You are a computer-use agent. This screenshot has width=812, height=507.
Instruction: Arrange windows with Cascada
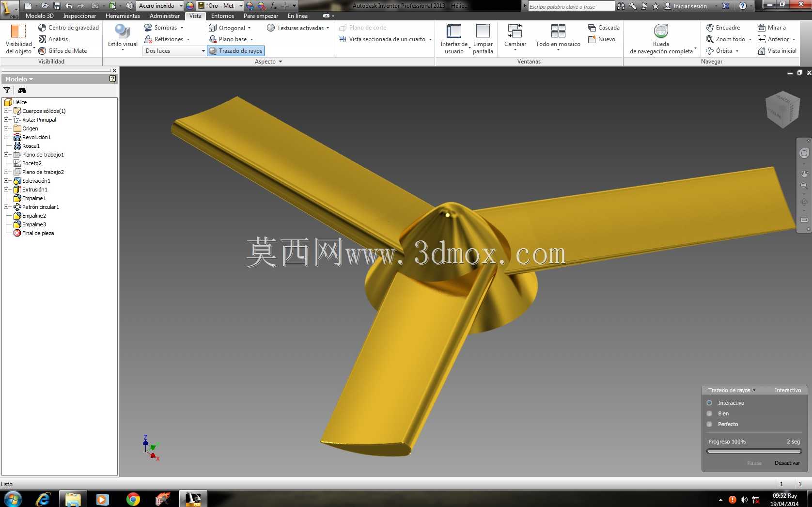[604, 28]
